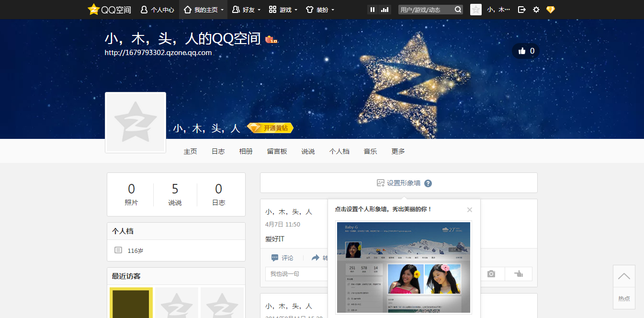
Task: Click the level badge icon beside the space title
Action: pyautogui.click(x=272, y=39)
